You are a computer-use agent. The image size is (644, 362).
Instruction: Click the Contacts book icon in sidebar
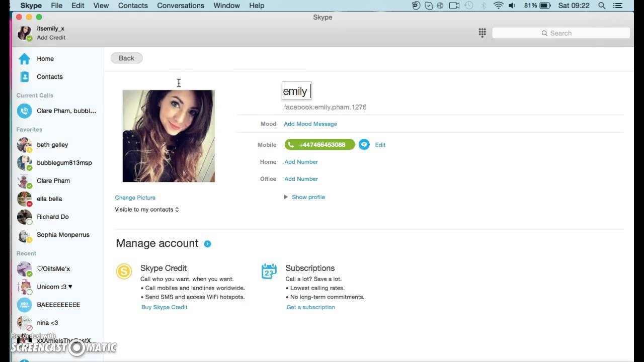[x=24, y=76]
